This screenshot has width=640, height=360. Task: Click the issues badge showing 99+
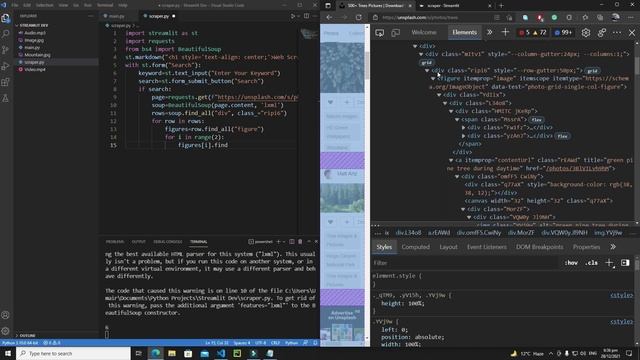[564, 33]
